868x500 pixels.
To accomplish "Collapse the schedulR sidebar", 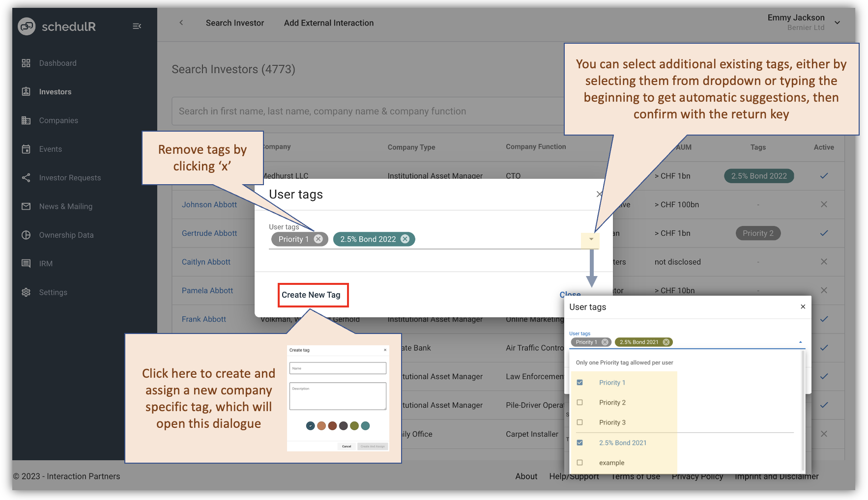I will tap(137, 26).
